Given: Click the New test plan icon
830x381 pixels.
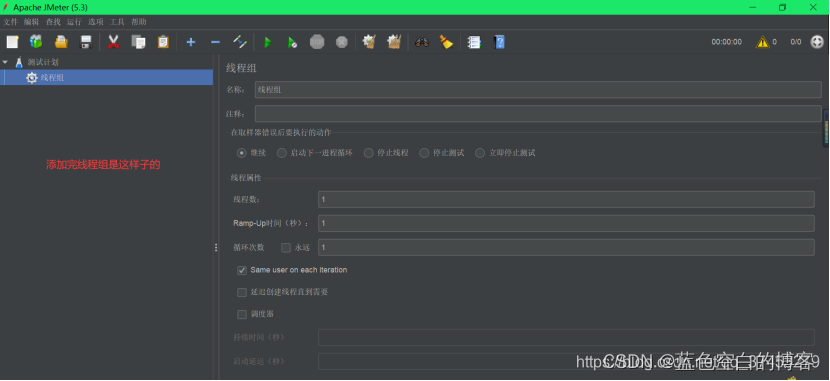Looking at the screenshot, I should [12, 42].
